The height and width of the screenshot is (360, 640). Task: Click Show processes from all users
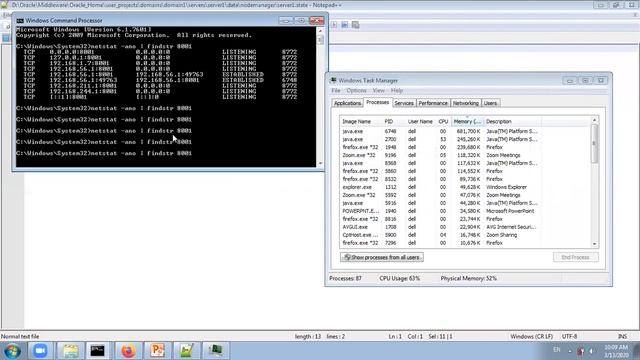(382, 258)
